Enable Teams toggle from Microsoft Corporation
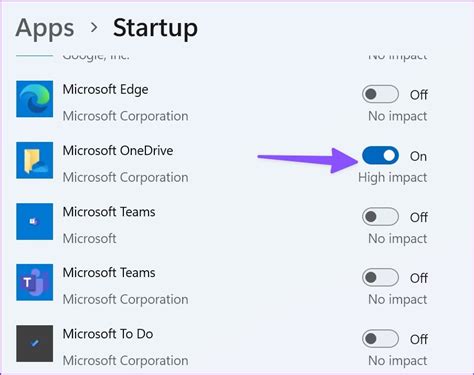Image resolution: width=474 pixels, height=375 pixels. [380, 278]
